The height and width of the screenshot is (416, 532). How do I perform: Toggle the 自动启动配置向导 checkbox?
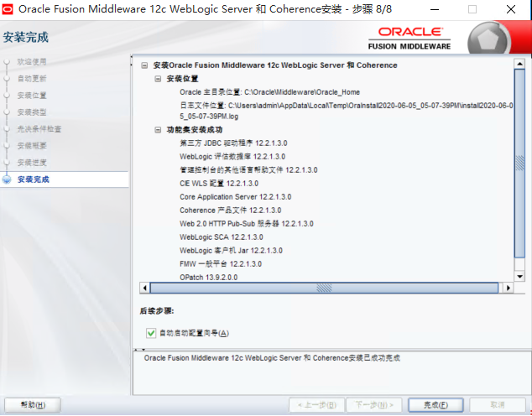coord(151,333)
